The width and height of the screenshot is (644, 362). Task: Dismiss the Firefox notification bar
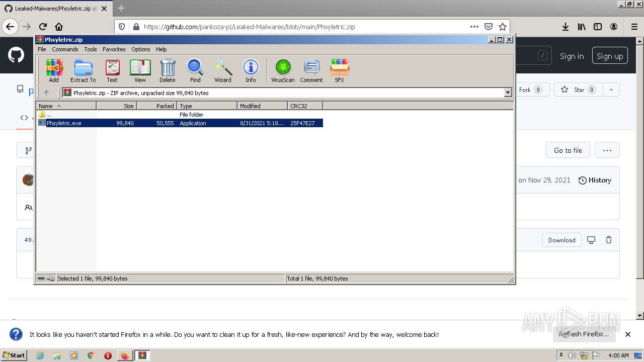(x=628, y=334)
